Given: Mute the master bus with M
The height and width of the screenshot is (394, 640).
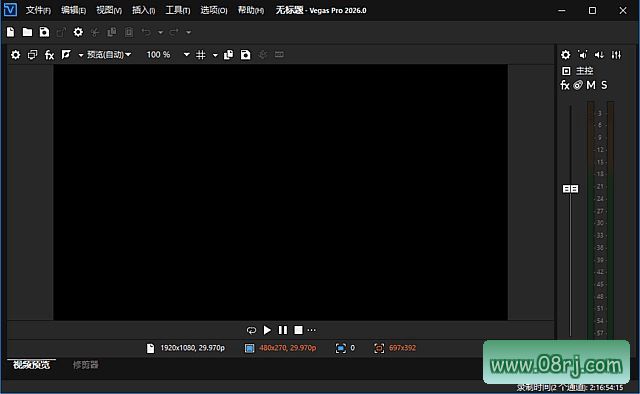Looking at the screenshot, I should pos(591,85).
